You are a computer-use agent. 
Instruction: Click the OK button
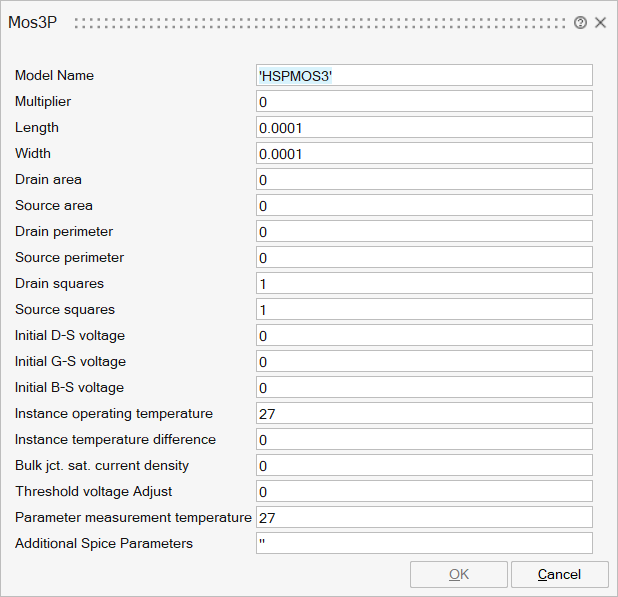pos(459,574)
